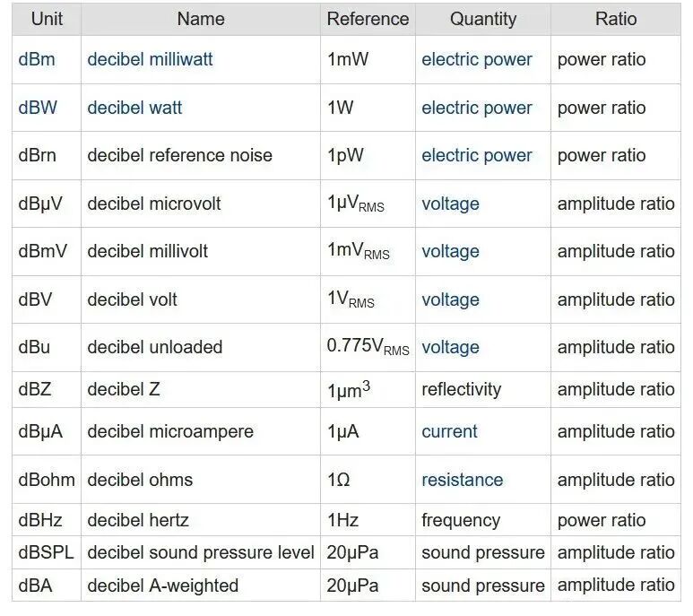Click the Ratio column header
The width and height of the screenshot is (693, 616).
(x=616, y=19)
